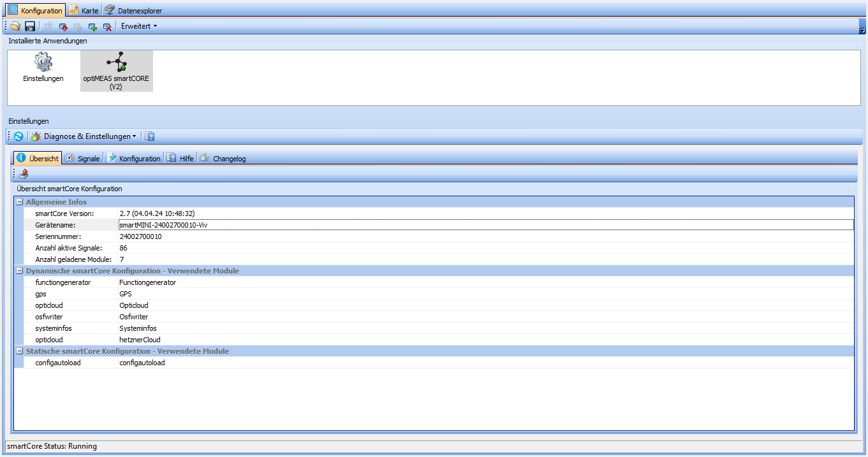Click the Gerätename row label

55,225
